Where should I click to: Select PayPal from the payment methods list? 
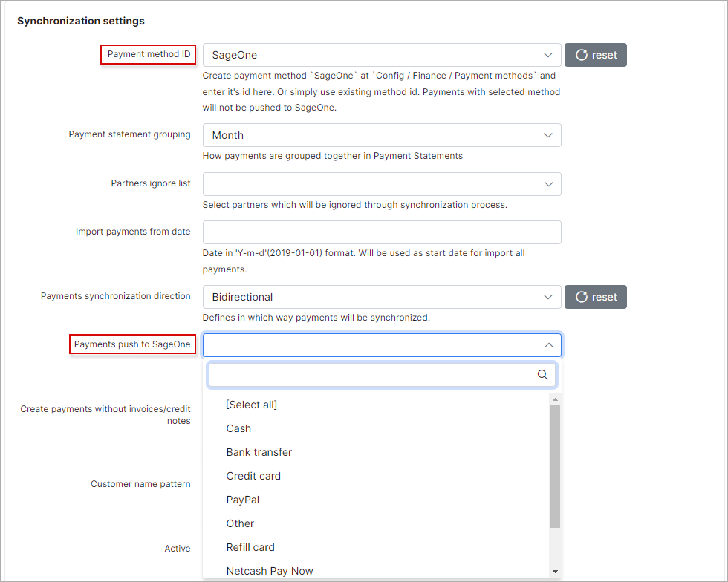[x=241, y=500]
